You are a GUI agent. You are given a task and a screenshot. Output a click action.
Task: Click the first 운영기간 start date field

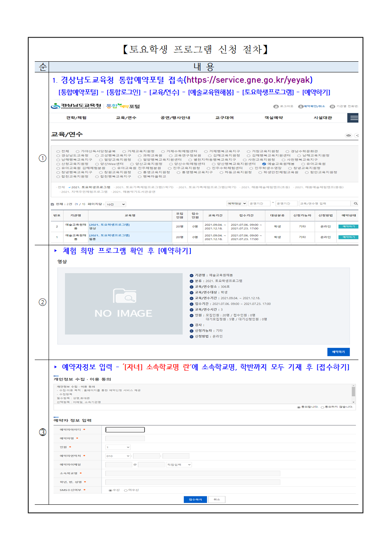click(x=259, y=203)
